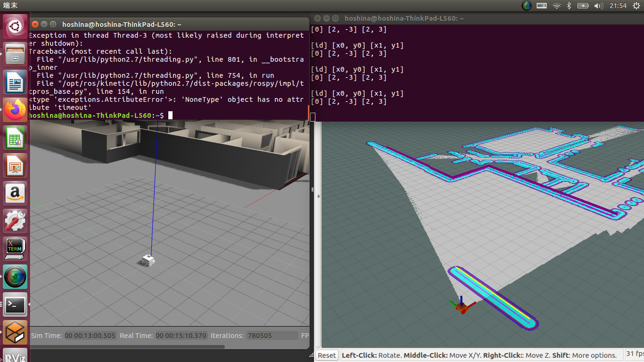Minimize the left terminal window
Viewport: 644px width, 362px height.
point(44,24)
